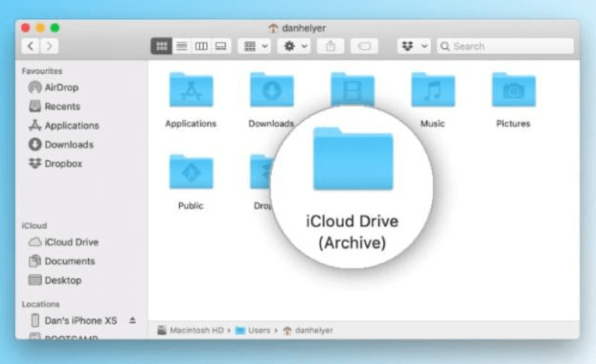Switch to column view
Image resolution: width=596 pixels, height=364 pixels.
coord(201,46)
